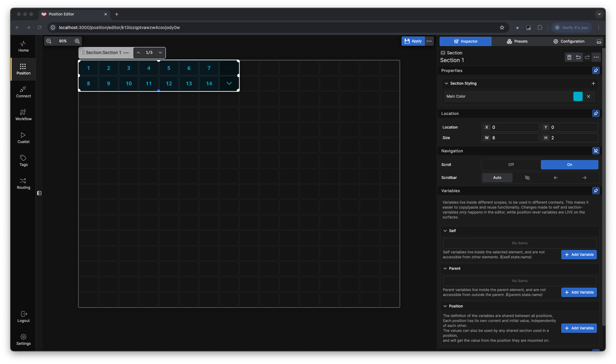The width and height of the screenshot is (616, 364).
Task: Place scrollbar on the right arrow option
Action: (x=584, y=178)
